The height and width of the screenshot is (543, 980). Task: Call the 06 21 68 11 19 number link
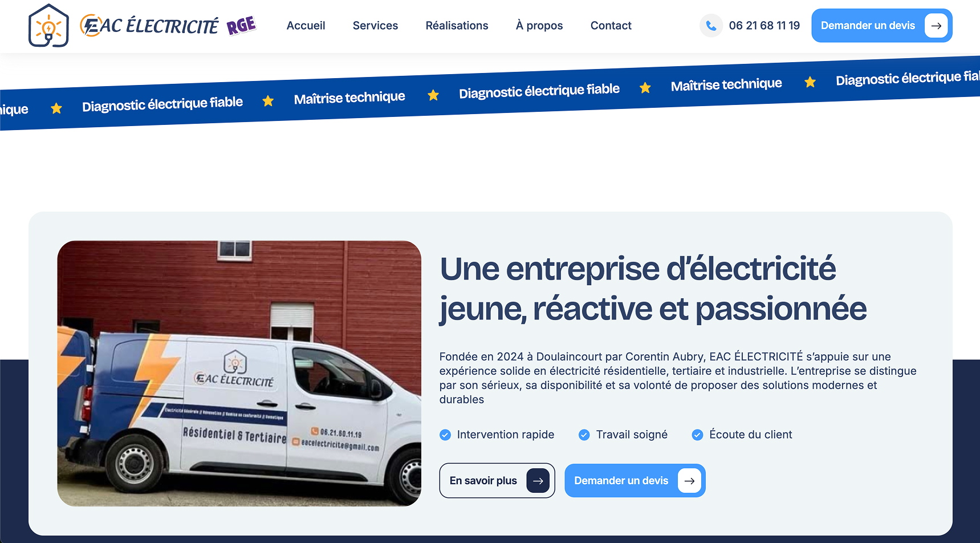[764, 26]
